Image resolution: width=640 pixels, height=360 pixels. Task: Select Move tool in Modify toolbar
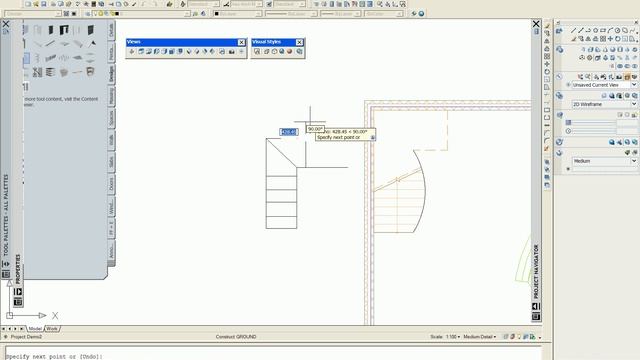[x=547, y=64]
